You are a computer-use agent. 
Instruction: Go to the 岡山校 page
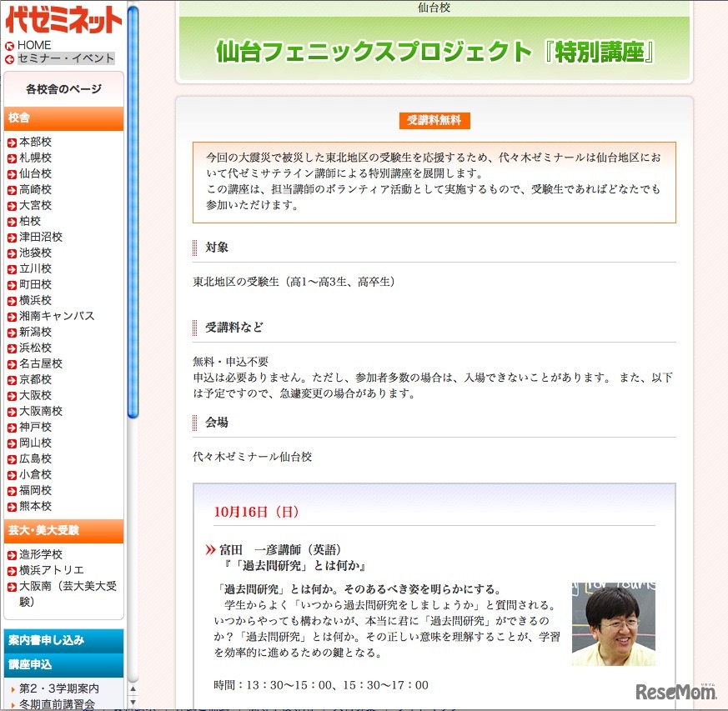[35, 443]
